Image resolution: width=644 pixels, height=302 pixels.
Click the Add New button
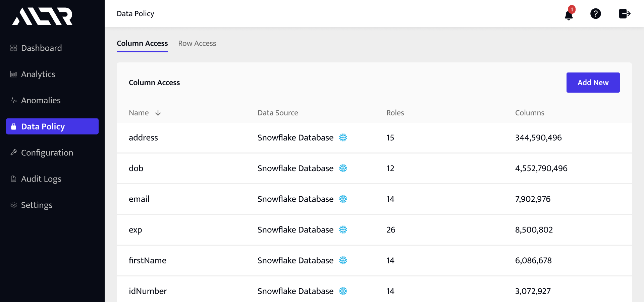click(593, 82)
